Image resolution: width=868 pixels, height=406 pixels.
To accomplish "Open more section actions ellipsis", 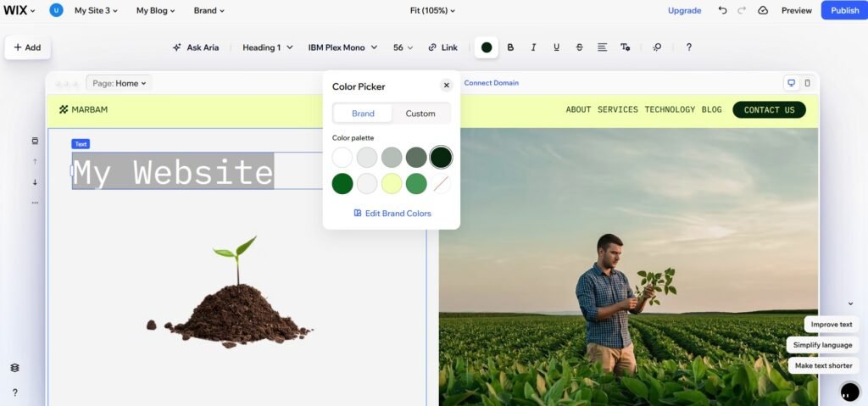I will [35, 203].
